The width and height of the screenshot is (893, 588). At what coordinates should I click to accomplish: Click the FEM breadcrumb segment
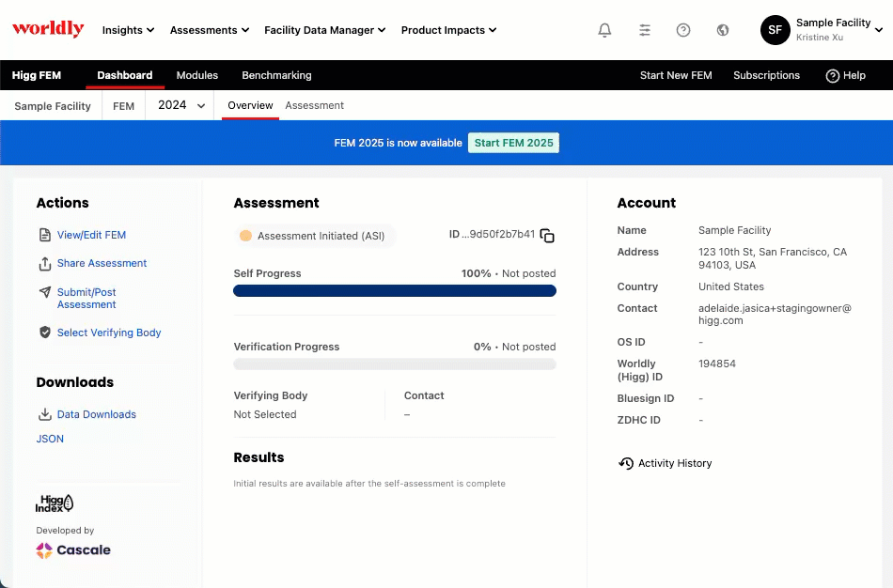tap(123, 106)
